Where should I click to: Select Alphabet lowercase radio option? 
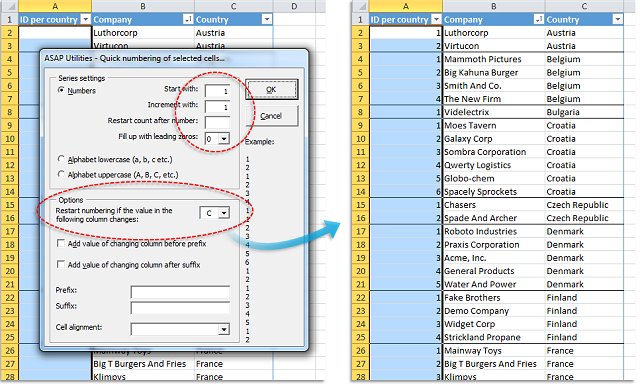point(61,159)
